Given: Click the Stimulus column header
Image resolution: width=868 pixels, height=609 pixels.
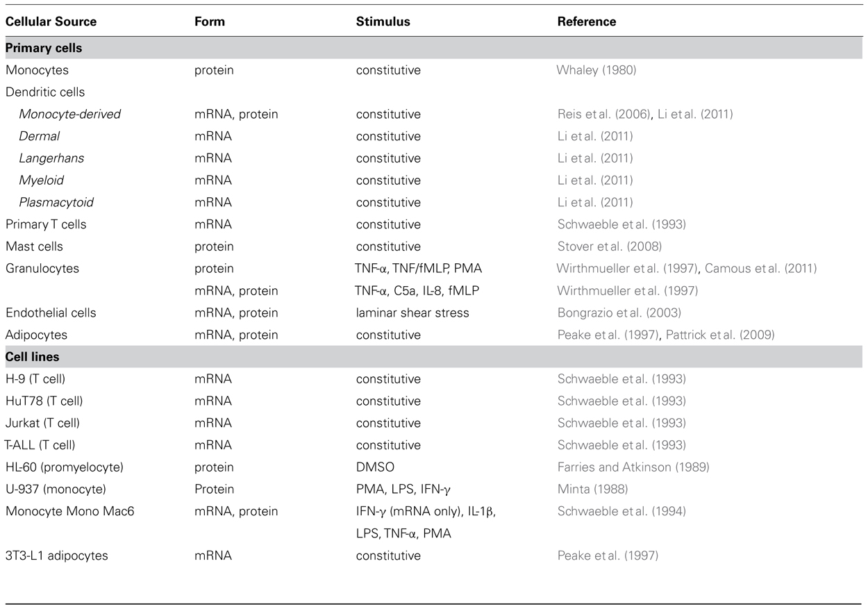Looking at the screenshot, I should (x=383, y=22).
